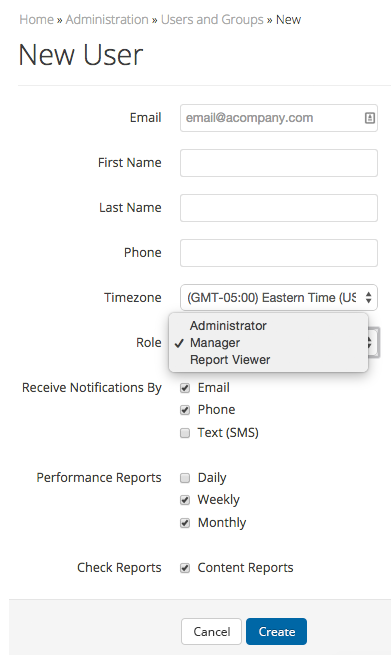Select the Phone number input field
391x655 pixels.
[x=279, y=253]
